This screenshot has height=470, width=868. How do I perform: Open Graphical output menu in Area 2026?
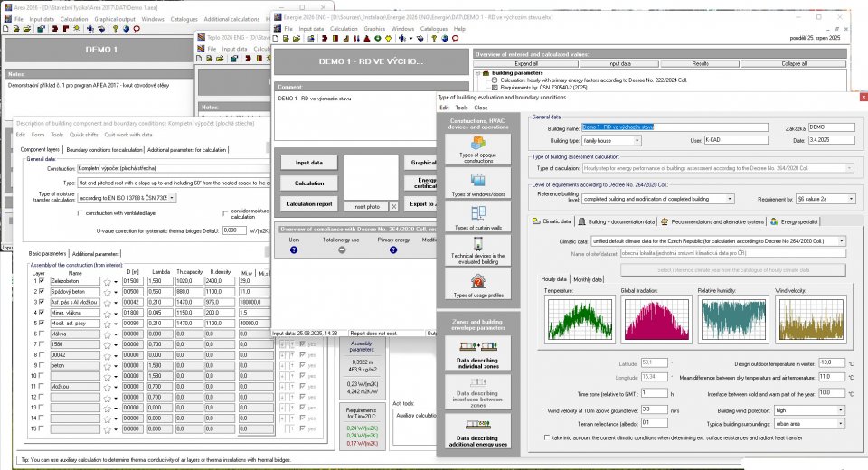pos(115,19)
